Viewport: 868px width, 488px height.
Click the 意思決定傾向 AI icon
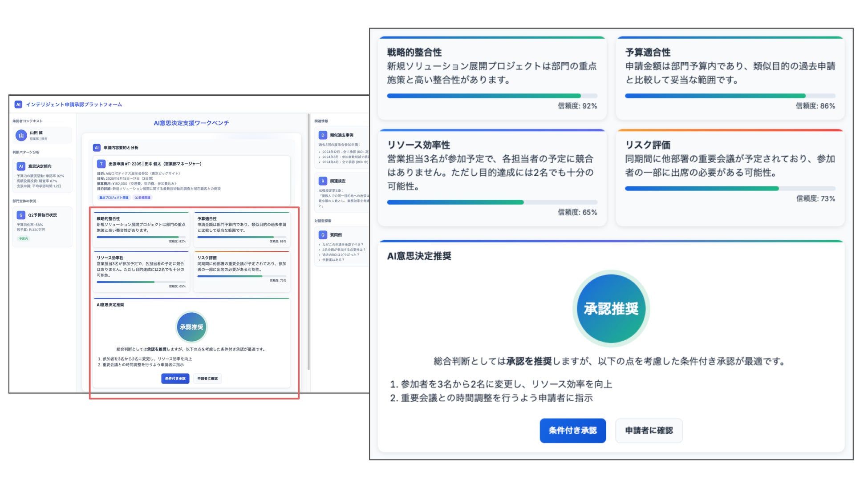tap(20, 166)
